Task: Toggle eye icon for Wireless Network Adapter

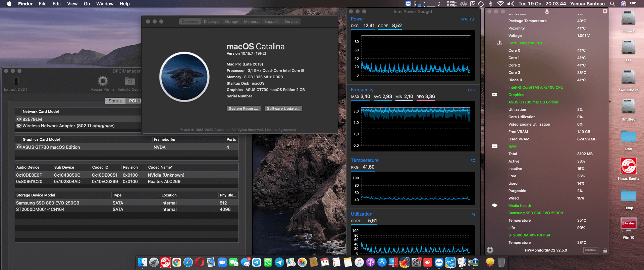Action: pyautogui.click(x=19, y=126)
